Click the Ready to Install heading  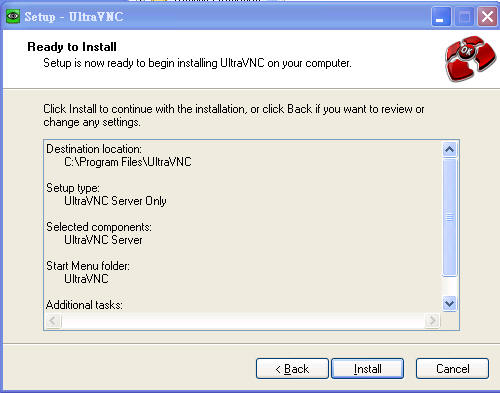click(72, 47)
